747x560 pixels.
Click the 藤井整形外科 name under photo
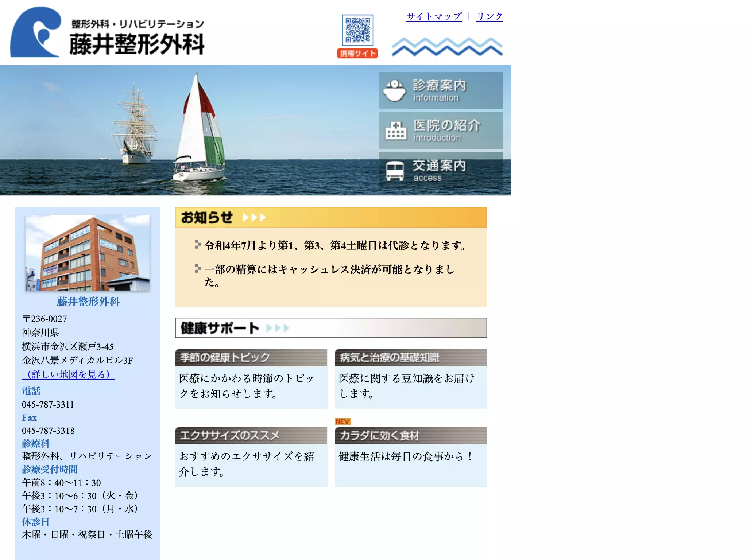pyautogui.click(x=88, y=302)
